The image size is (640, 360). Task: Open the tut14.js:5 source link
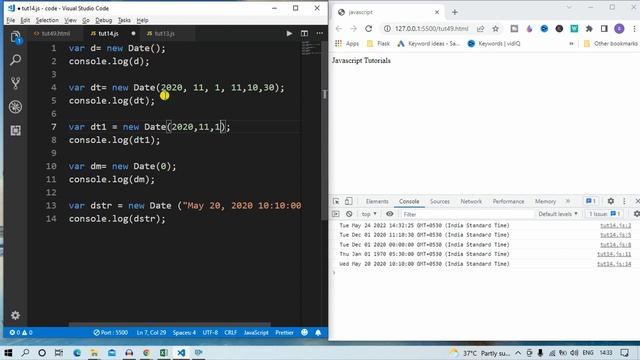[616, 235]
